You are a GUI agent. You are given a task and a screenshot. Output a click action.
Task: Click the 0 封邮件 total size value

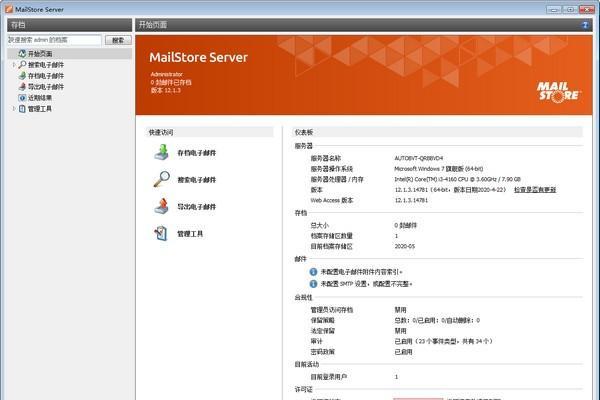(406, 225)
